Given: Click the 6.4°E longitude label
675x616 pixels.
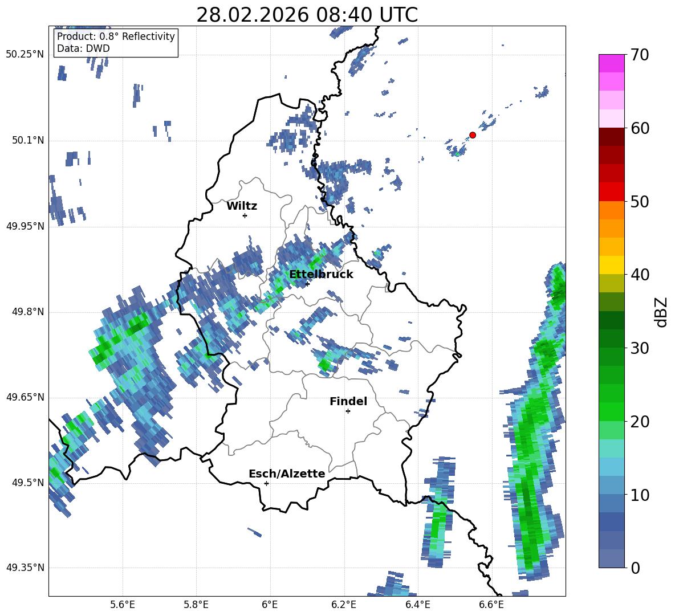Looking at the screenshot, I should click(x=417, y=605).
